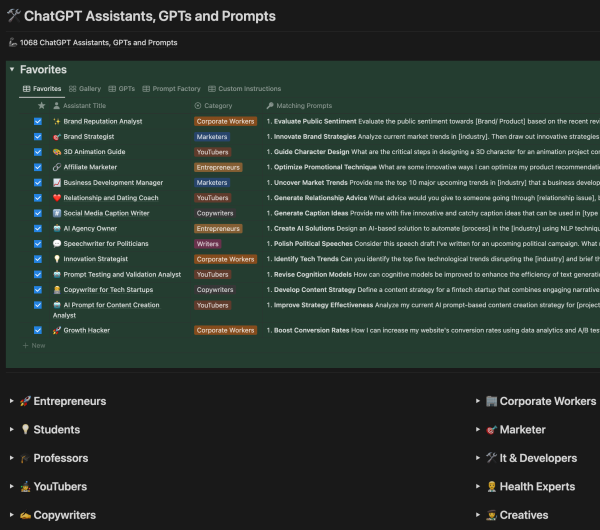This screenshot has width=600, height=530.
Task: Expand the Health Experts toggle
Action: [x=478, y=486]
